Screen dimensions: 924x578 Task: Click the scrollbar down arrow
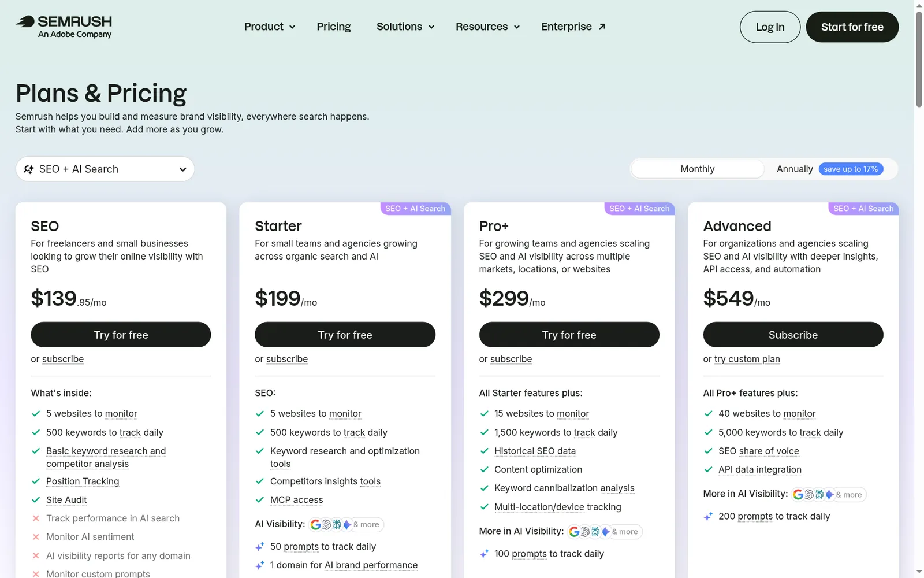(x=919, y=572)
